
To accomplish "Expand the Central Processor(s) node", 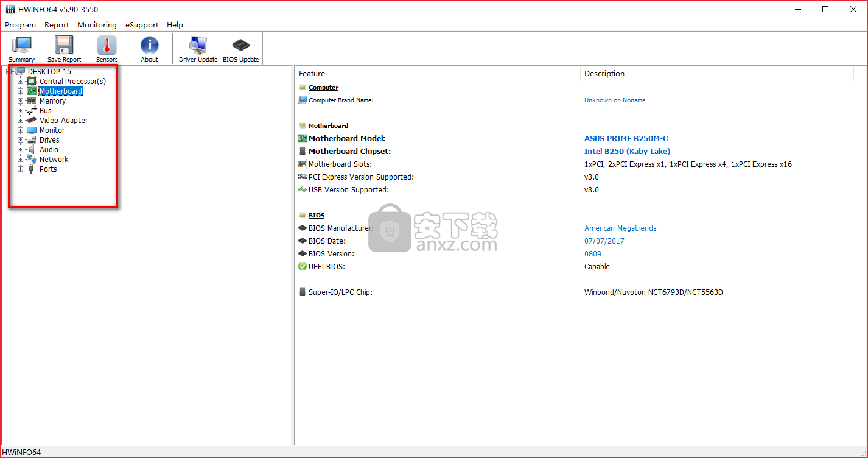I will [21, 82].
